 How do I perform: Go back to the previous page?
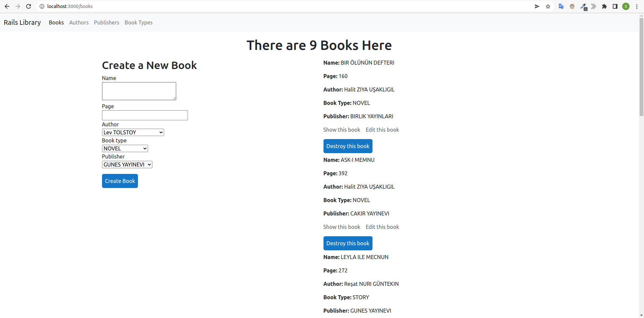(x=7, y=6)
